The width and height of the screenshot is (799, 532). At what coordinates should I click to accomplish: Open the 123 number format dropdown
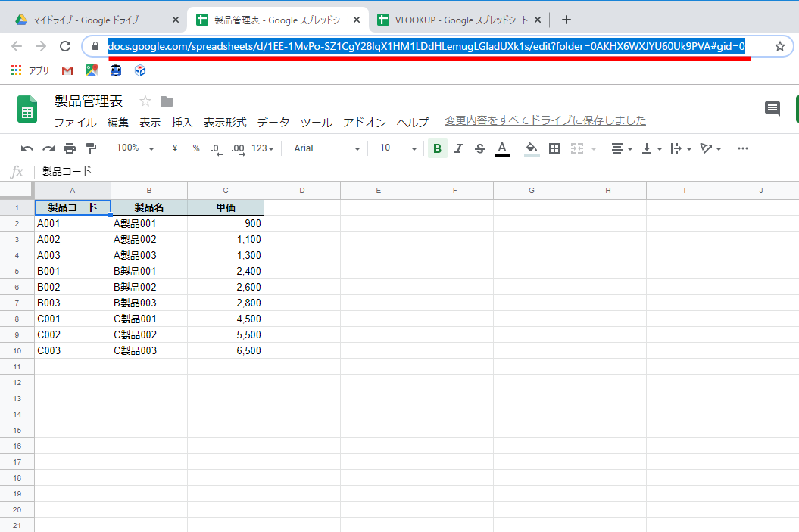click(263, 148)
